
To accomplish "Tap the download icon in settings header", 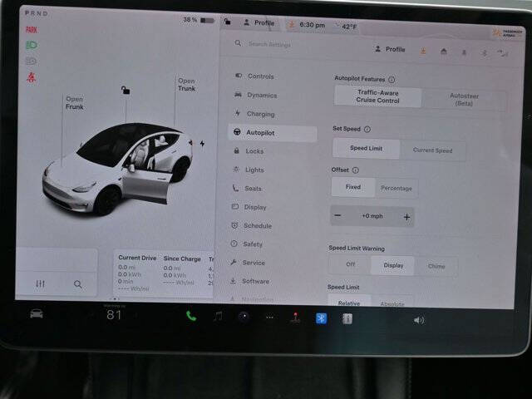I will pos(423,51).
